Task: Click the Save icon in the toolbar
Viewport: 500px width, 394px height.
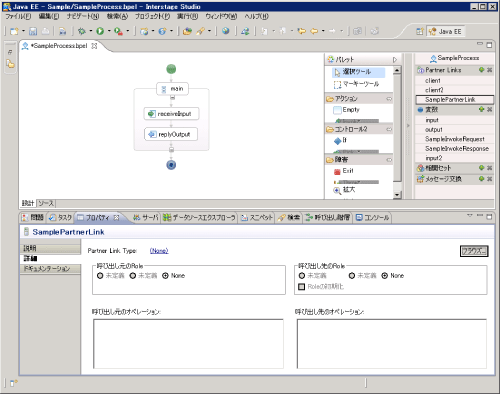Action: coord(33,31)
